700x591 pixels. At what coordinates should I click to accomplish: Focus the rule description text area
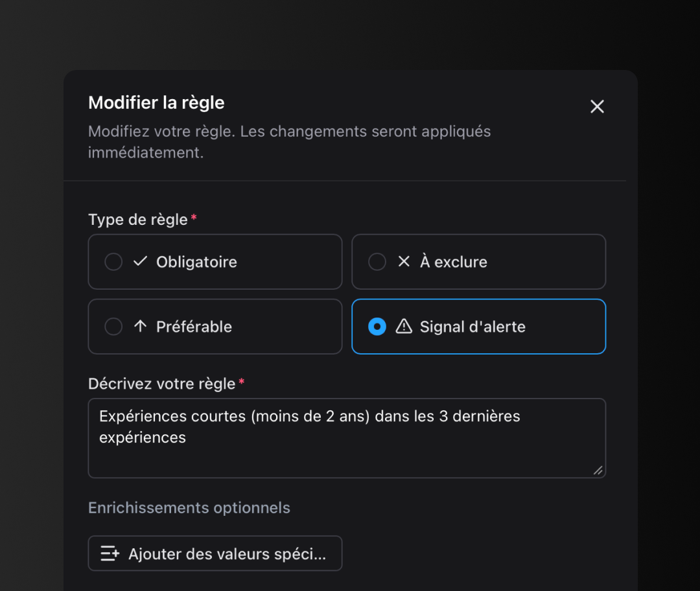click(347, 447)
